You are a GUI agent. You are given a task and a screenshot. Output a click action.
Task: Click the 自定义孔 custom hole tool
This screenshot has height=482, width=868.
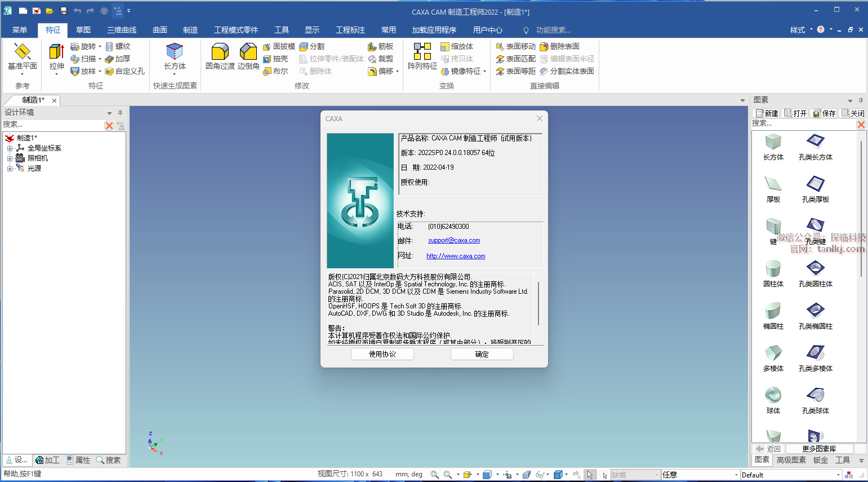point(125,71)
